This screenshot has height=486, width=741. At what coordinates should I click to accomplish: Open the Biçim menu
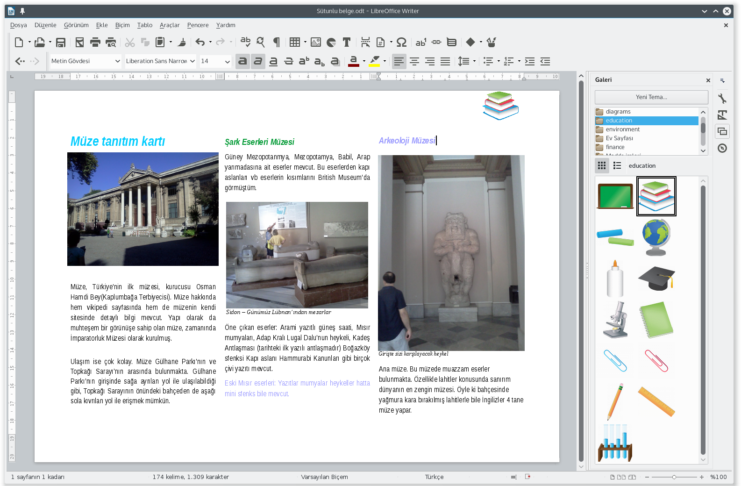(122, 24)
